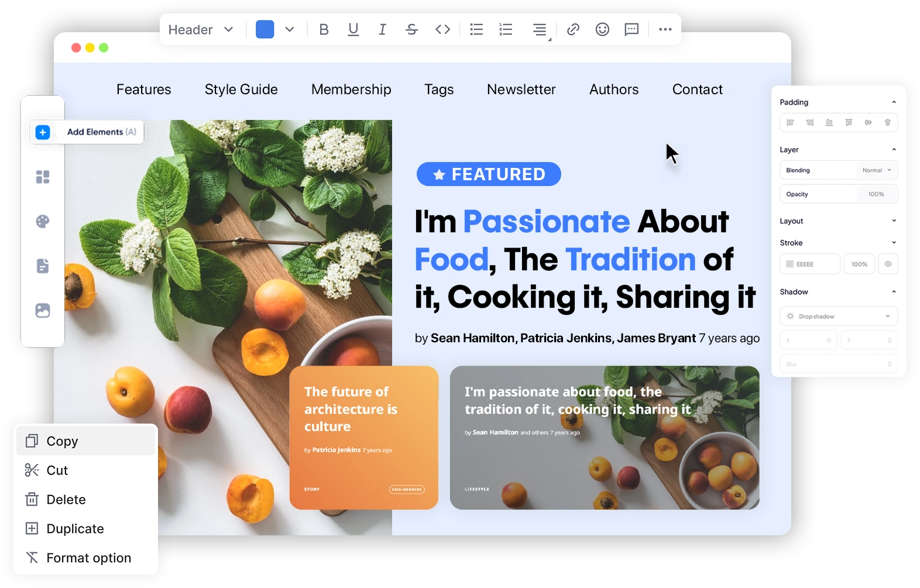This screenshot has height=588, width=920.
Task: Align bottom in Padding panel
Action: tap(829, 122)
